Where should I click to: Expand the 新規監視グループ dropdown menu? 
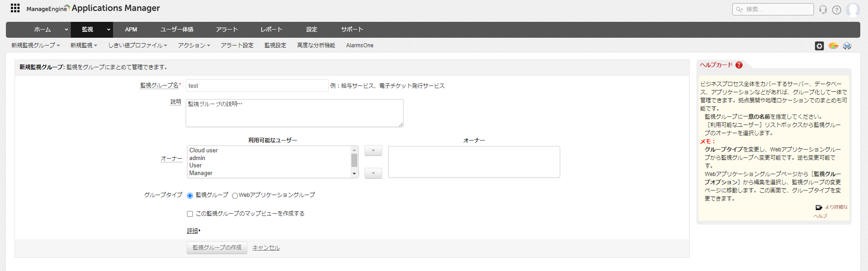[x=35, y=45]
